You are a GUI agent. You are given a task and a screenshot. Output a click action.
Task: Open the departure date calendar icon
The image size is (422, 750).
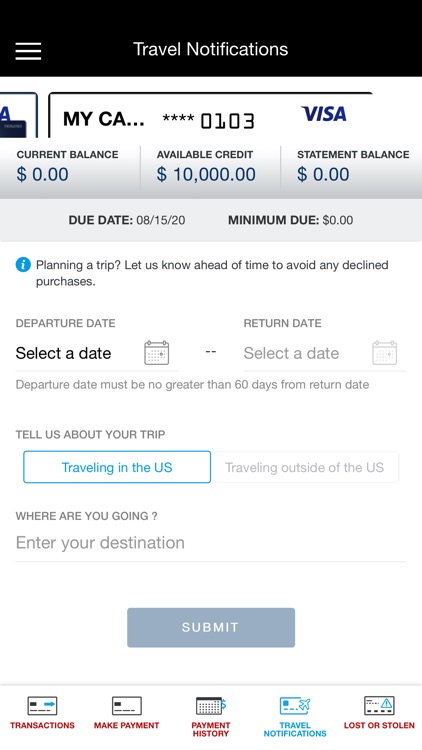[x=156, y=353]
